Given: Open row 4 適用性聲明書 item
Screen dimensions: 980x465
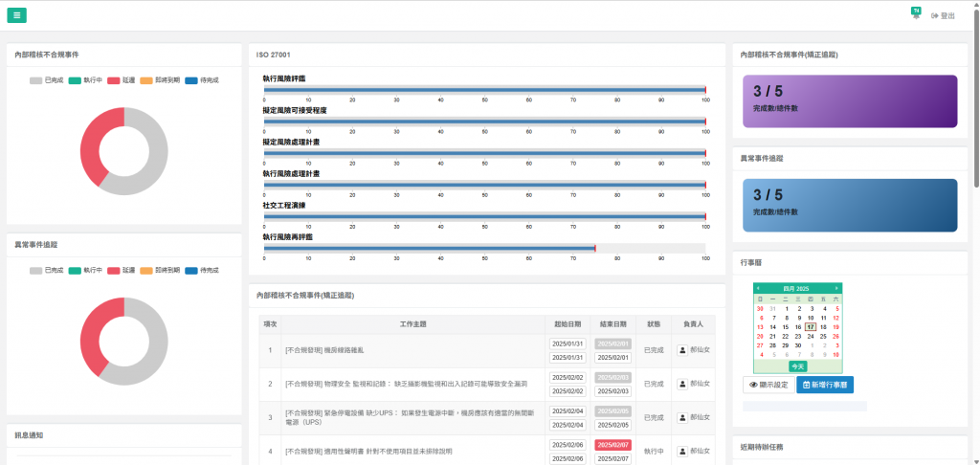Looking at the screenshot, I should tap(368, 451).
